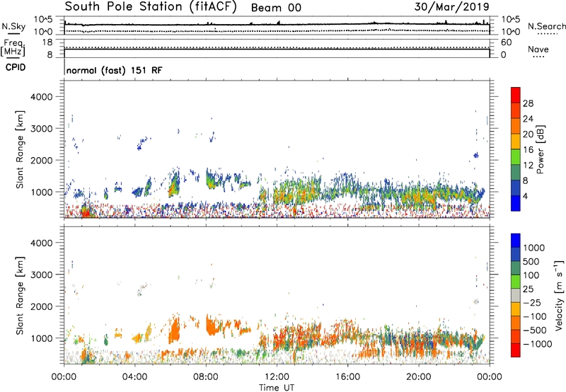The height and width of the screenshot is (392, 566).
Task: Click the Nave legend label
Action: [538, 50]
